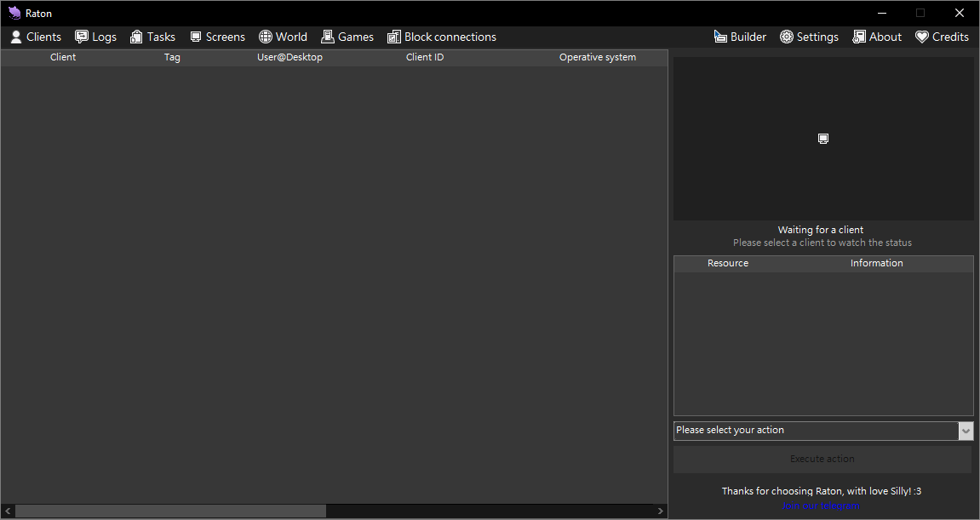Click the Logs speech bubble icon

tap(82, 37)
